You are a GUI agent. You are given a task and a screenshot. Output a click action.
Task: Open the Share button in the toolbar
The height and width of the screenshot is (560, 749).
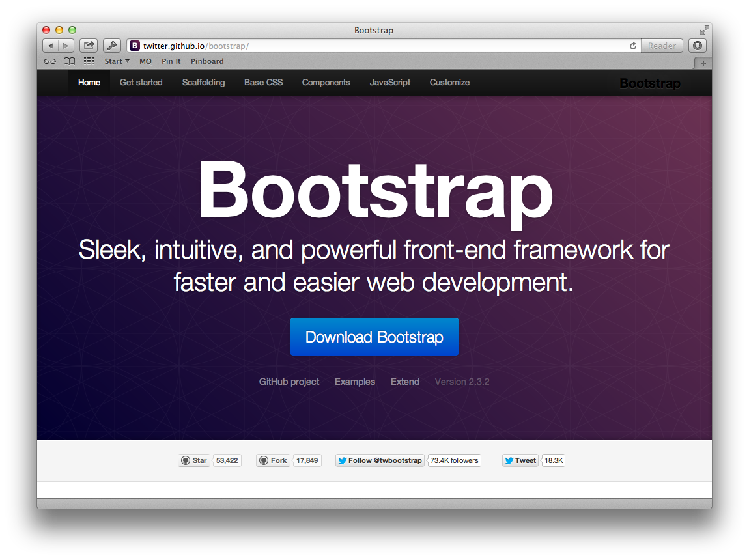coord(89,46)
